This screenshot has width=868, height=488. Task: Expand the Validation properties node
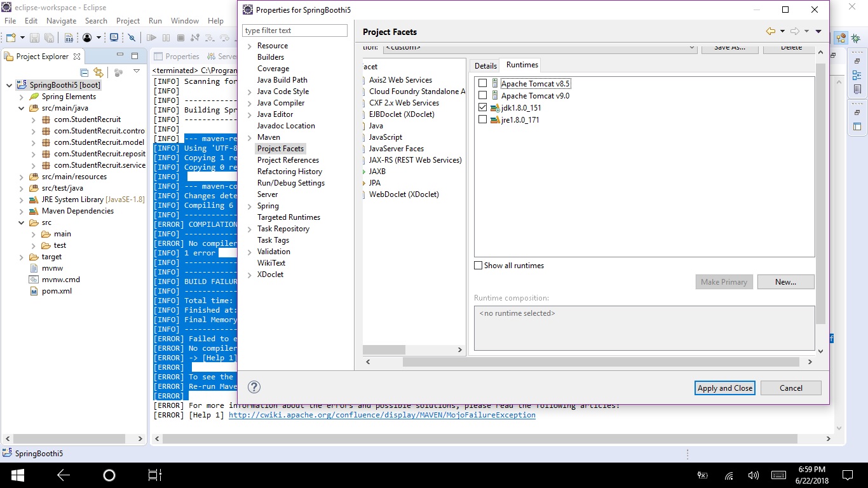click(x=249, y=252)
